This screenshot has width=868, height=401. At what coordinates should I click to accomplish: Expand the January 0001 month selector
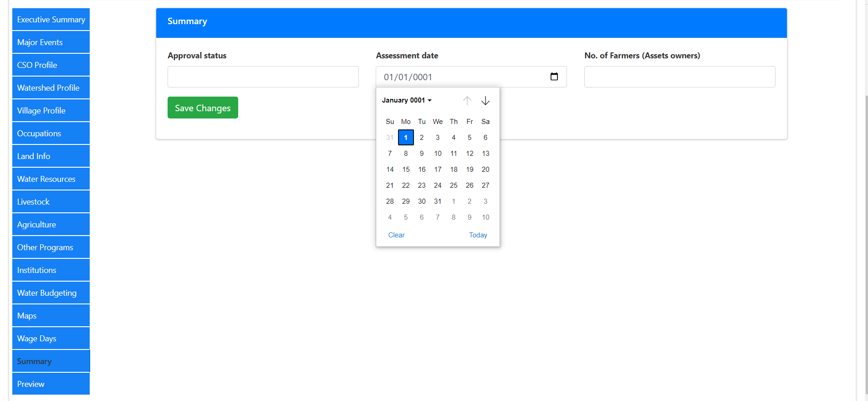tap(407, 100)
